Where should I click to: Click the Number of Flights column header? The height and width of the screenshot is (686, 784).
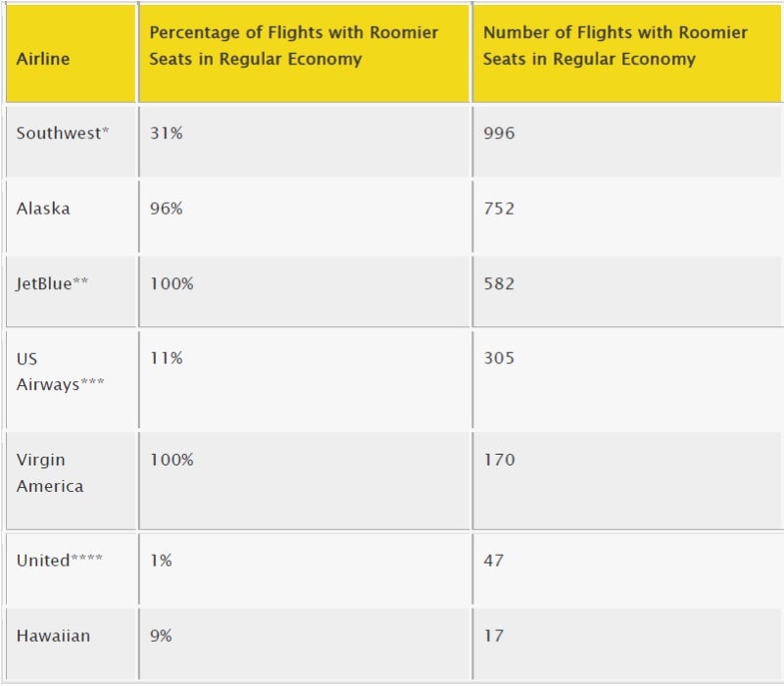pos(627,54)
